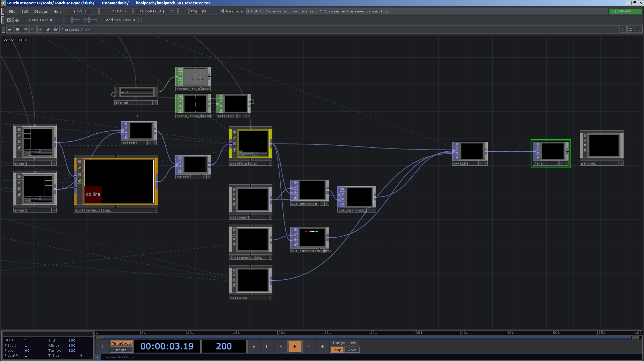Expand the window1 node plus button
The height and width of the screenshot is (362, 644).
click(x=621, y=164)
